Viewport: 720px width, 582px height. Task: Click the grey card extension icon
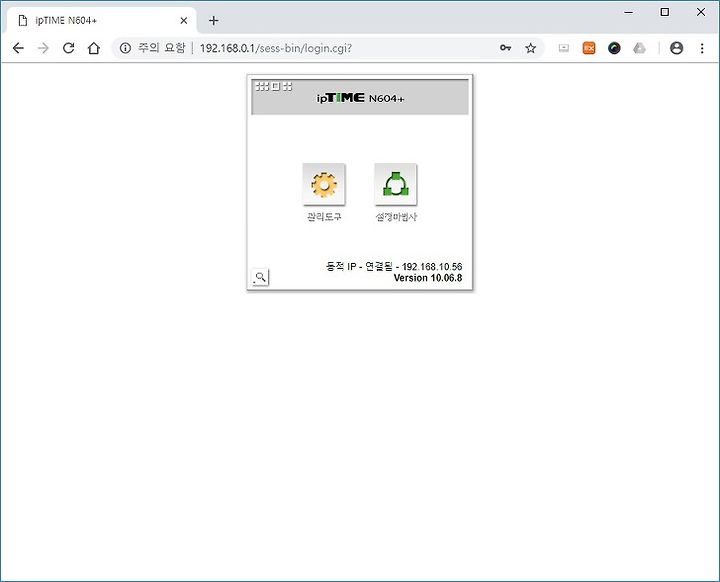coord(563,48)
